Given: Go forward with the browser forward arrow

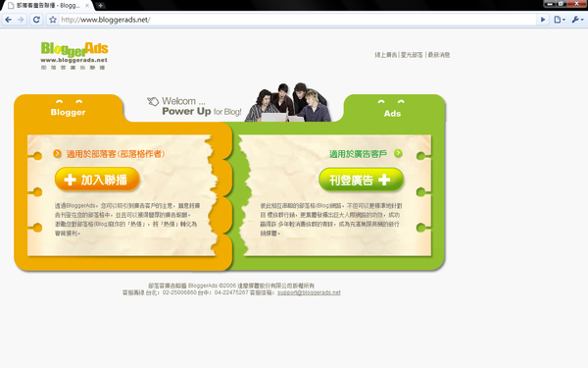Looking at the screenshot, I should tap(21, 20).
